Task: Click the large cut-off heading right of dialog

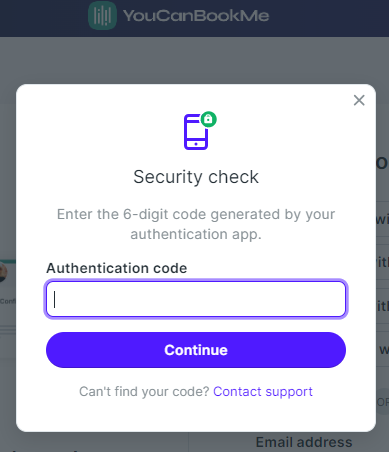Action: click(382, 163)
